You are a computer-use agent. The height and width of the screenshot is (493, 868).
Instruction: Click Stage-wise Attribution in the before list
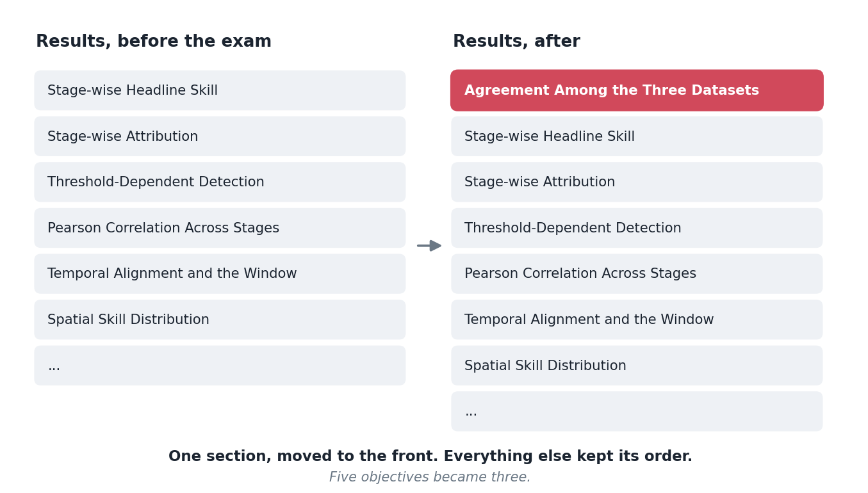point(220,136)
